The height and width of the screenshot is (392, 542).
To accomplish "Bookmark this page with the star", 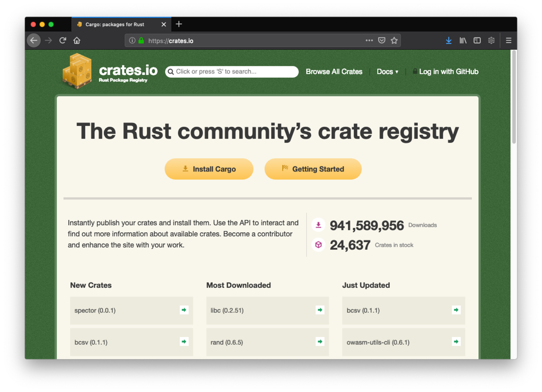I will click(394, 41).
